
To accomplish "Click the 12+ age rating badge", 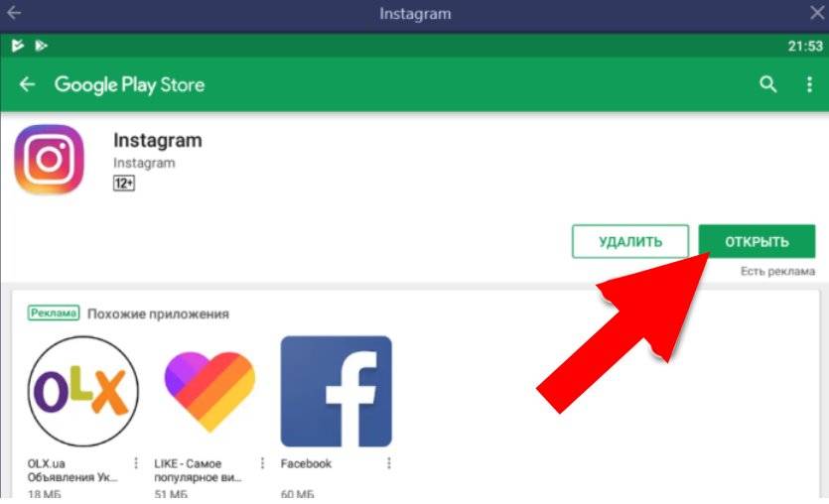I will 124,184.
